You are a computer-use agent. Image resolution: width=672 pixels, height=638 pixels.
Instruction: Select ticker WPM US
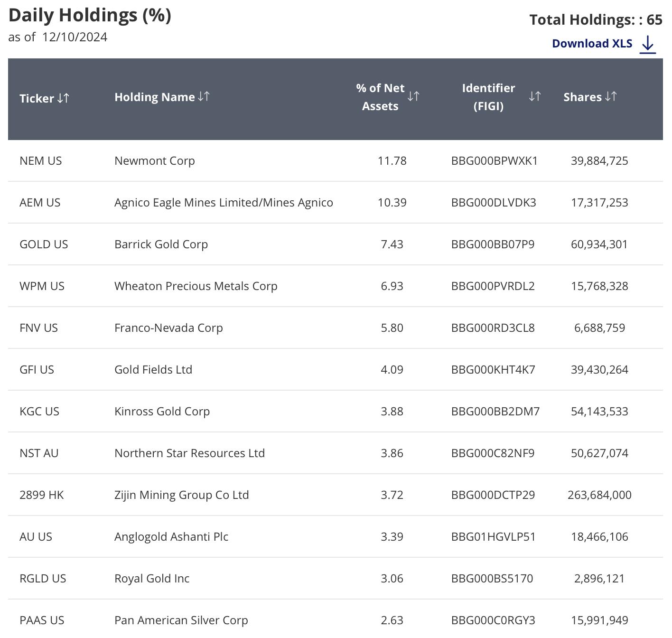(x=42, y=286)
